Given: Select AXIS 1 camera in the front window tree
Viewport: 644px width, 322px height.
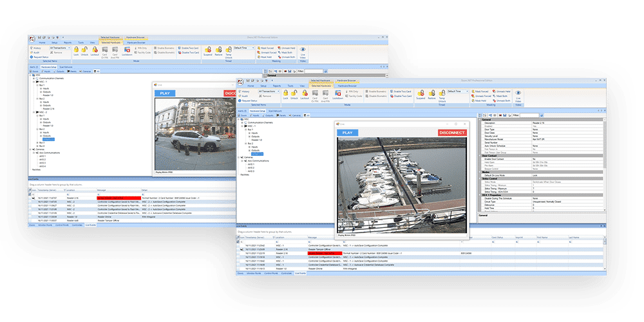Looking at the screenshot, I should pos(252,164).
